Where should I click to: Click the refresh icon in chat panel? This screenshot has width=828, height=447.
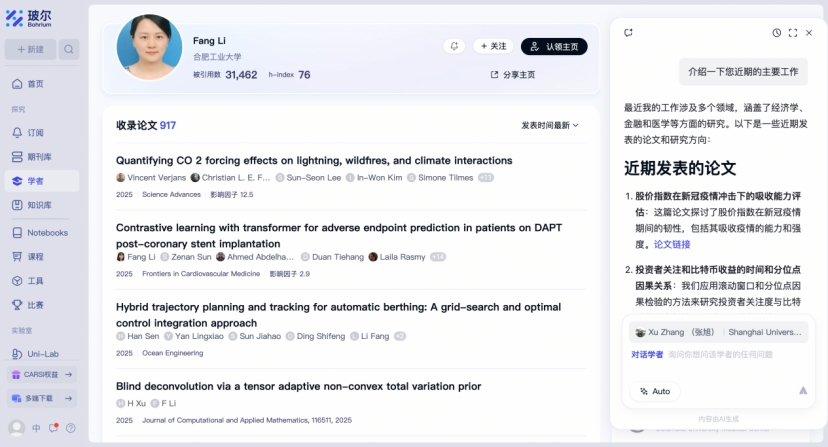point(628,33)
